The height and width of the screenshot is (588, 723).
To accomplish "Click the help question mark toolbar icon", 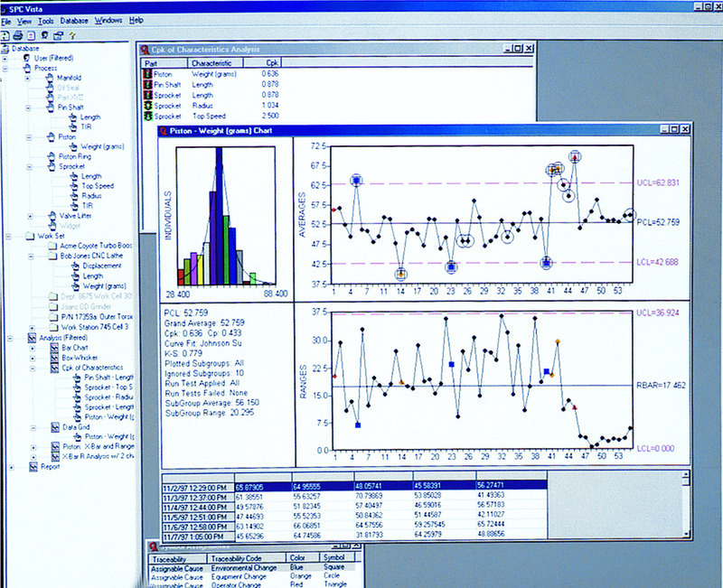I will click(70, 35).
